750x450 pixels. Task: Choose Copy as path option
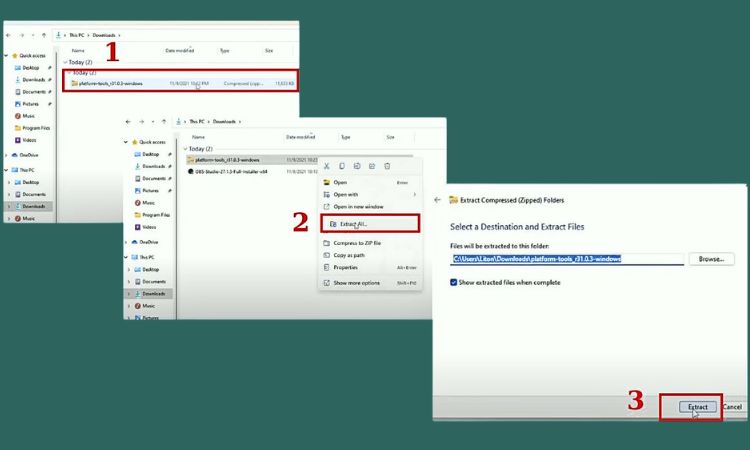click(x=348, y=255)
